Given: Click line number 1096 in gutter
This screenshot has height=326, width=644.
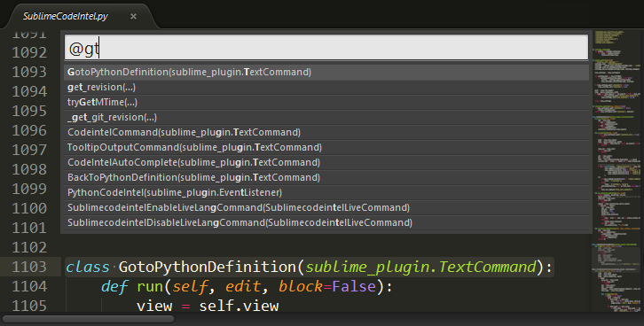Looking at the screenshot, I should tap(29, 130).
